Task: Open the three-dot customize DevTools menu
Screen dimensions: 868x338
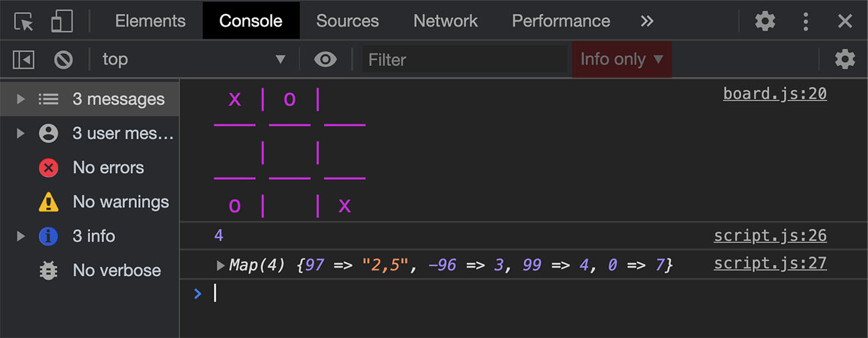Action: (x=806, y=21)
